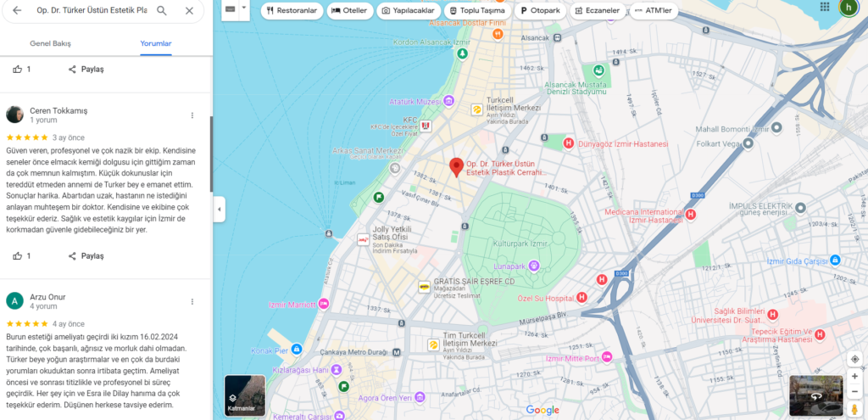This screenshot has width=868, height=420.
Task: Click the side panel scrollbar
Action: (211, 154)
